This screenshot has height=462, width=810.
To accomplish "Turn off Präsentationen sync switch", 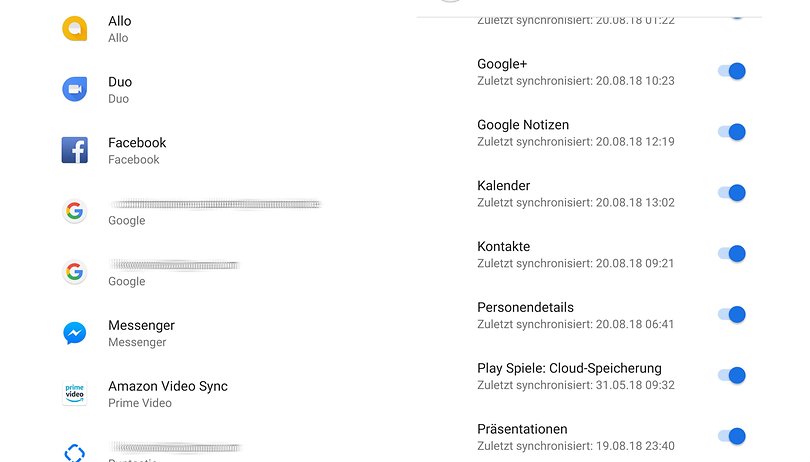I will [x=732, y=436].
